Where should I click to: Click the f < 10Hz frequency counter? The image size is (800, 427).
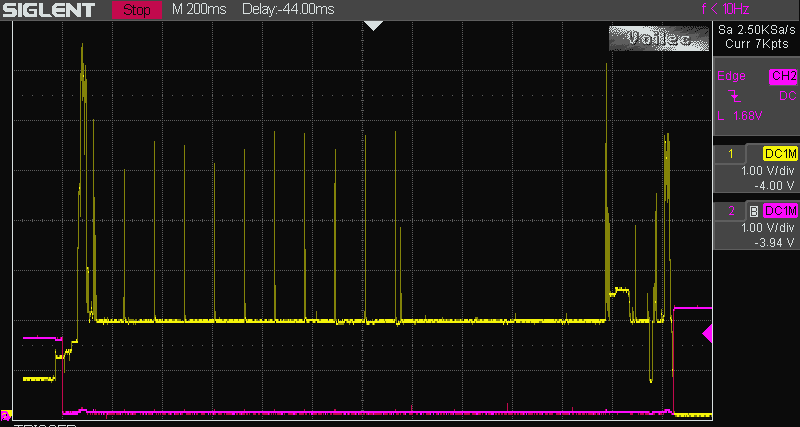(x=725, y=10)
